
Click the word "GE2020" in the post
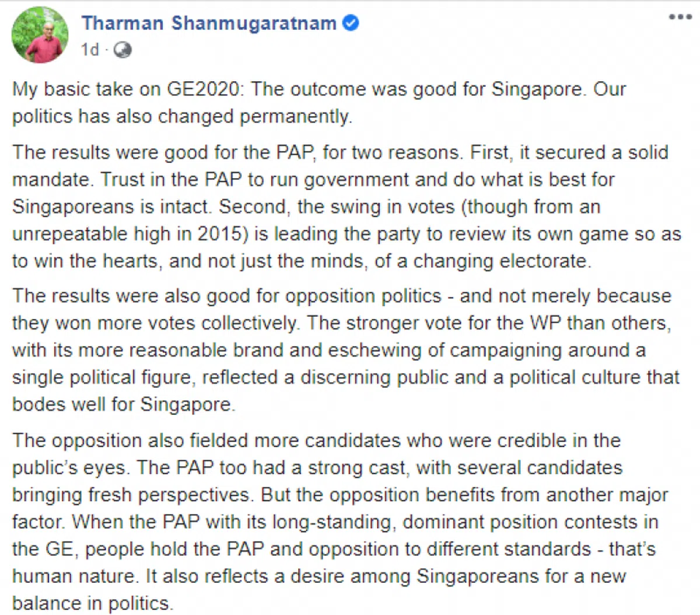(x=203, y=89)
